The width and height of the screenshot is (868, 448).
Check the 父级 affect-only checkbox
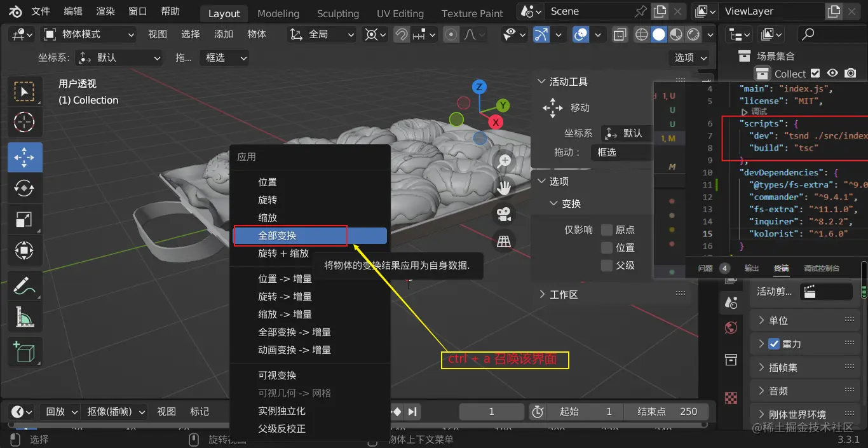607,265
